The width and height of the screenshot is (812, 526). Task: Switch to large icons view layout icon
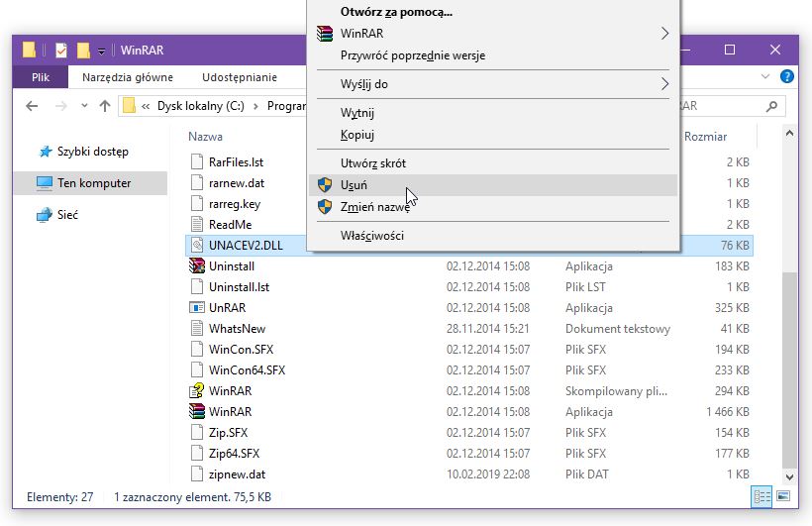click(x=783, y=496)
